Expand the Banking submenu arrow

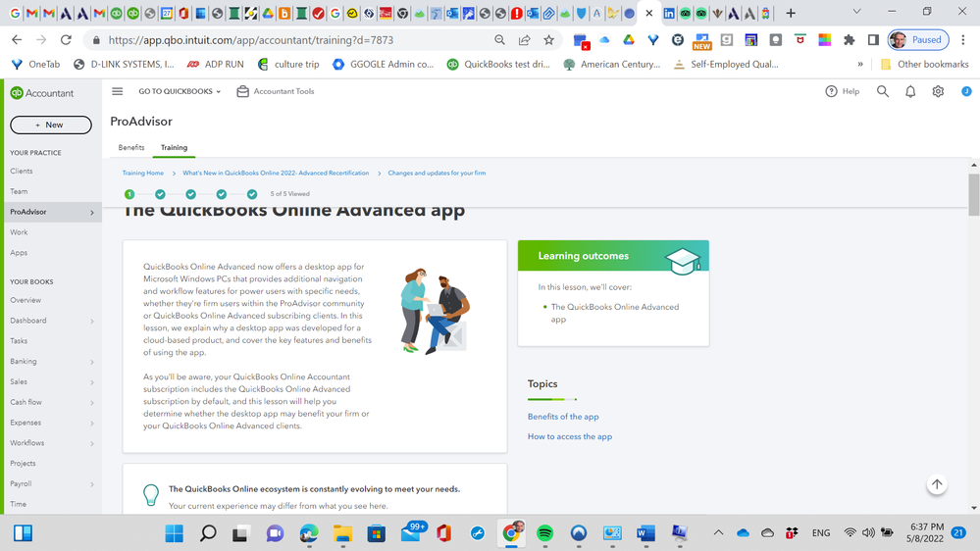tap(92, 362)
